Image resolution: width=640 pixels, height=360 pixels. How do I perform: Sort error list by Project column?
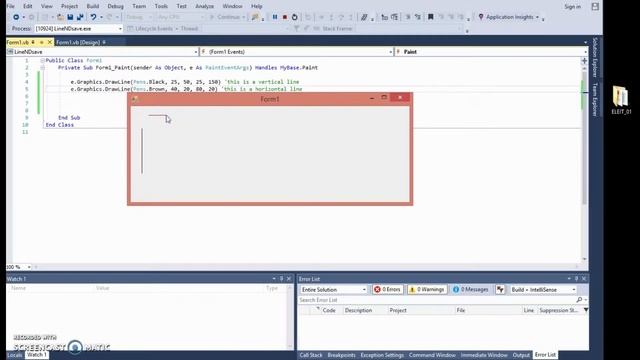pos(398,310)
